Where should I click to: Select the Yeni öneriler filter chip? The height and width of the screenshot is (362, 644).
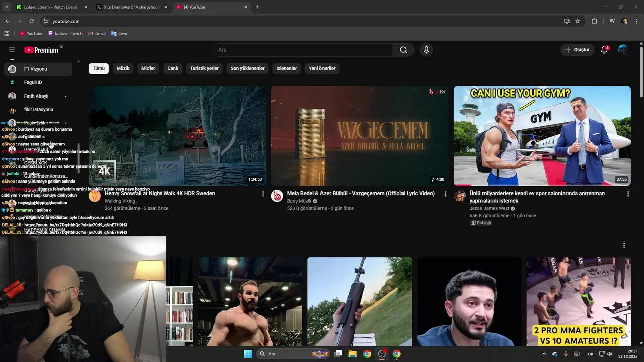pyautogui.click(x=322, y=68)
